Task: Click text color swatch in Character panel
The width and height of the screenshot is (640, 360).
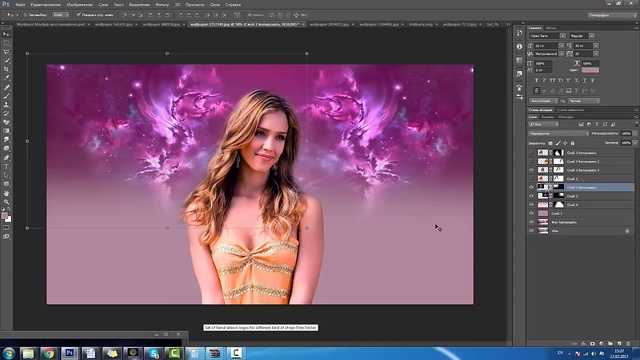Action: pyautogui.click(x=590, y=70)
